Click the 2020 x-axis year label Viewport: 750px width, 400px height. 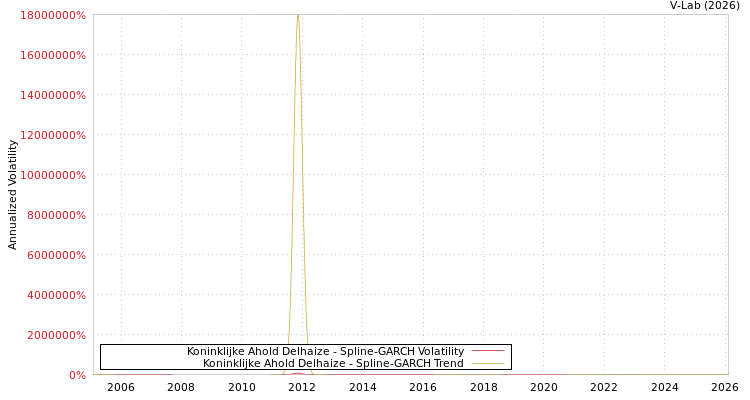(544, 387)
